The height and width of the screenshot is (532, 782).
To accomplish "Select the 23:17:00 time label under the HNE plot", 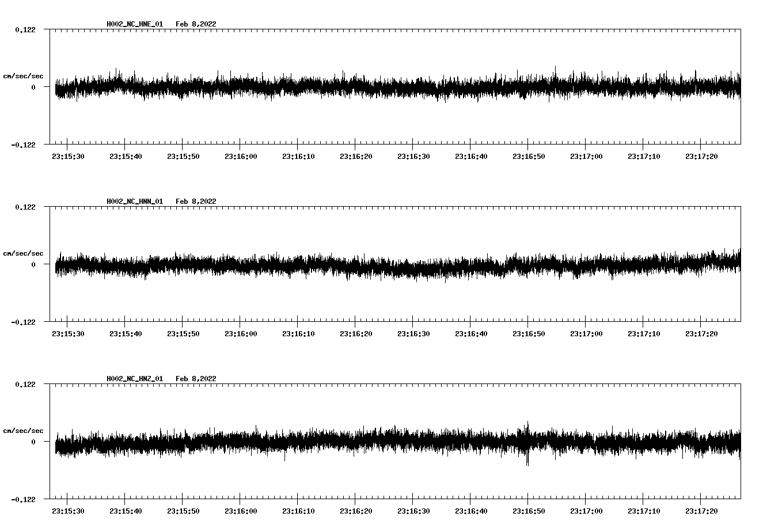I will coord(586,156).
